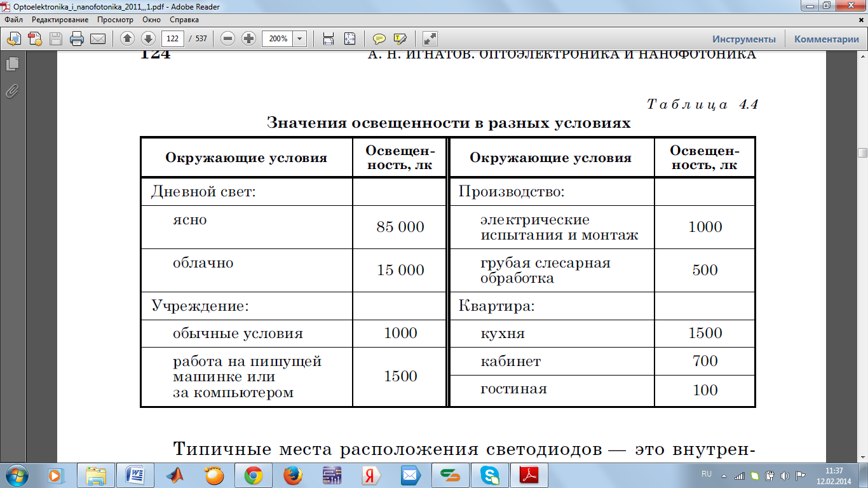Open the Файл menu
868x488 pixels.
click(x=13, y=20)
